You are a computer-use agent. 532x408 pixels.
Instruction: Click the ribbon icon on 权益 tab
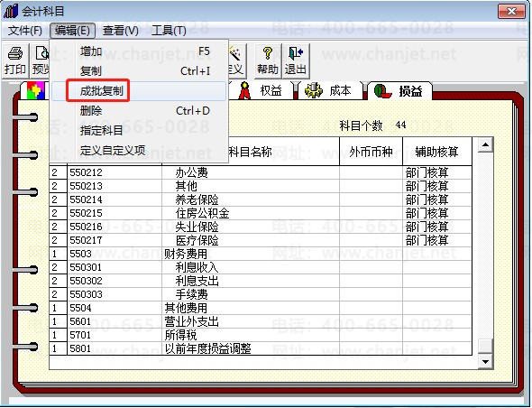coord(244,91)
